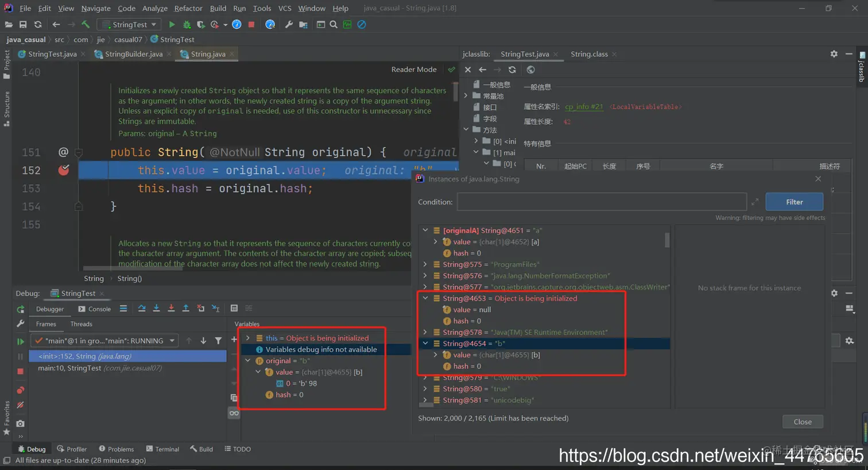
Task: Filter frames with the funnel icon
Action: coord(218,341)
